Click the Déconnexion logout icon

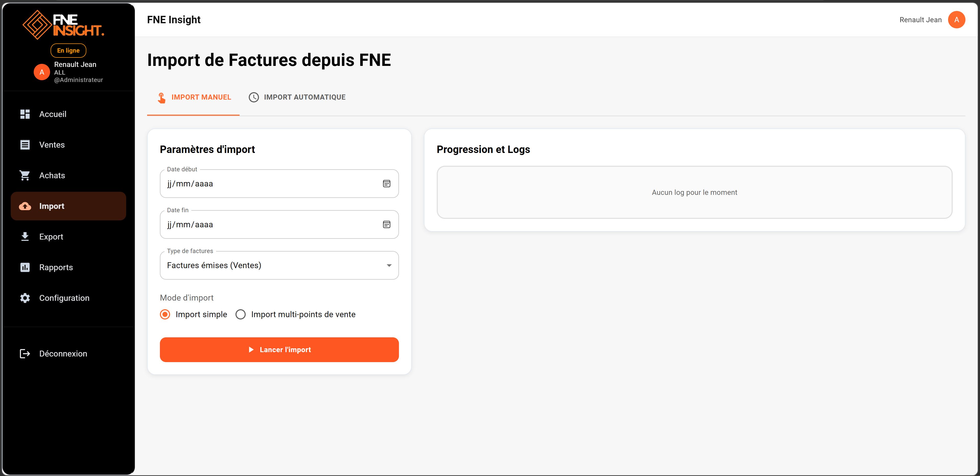[25, 354]
